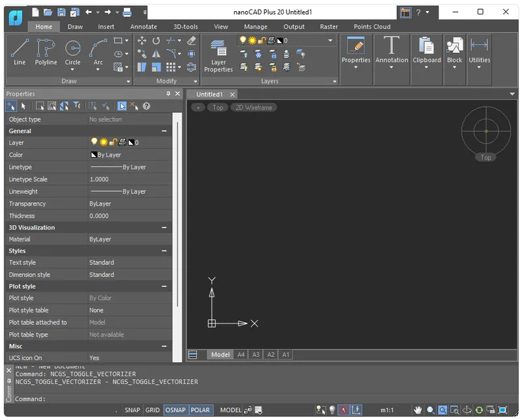Select the Line drawing tool
Viewport: 522px width, 420px height.
[x=20, y=52]
